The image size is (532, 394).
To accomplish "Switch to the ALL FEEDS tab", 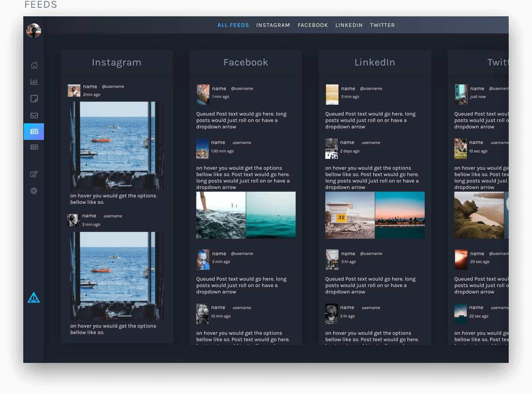I will [x=233, y=25].
